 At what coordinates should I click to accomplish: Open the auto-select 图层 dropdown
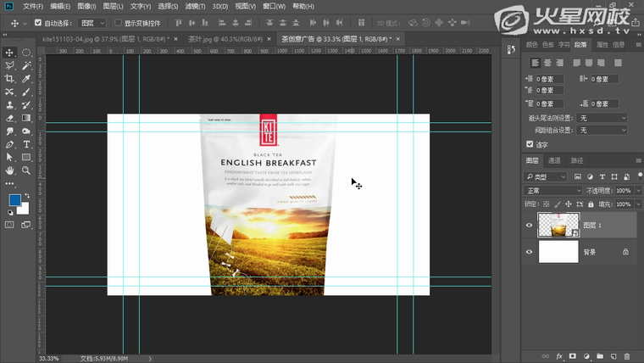[x=92, y=23]
